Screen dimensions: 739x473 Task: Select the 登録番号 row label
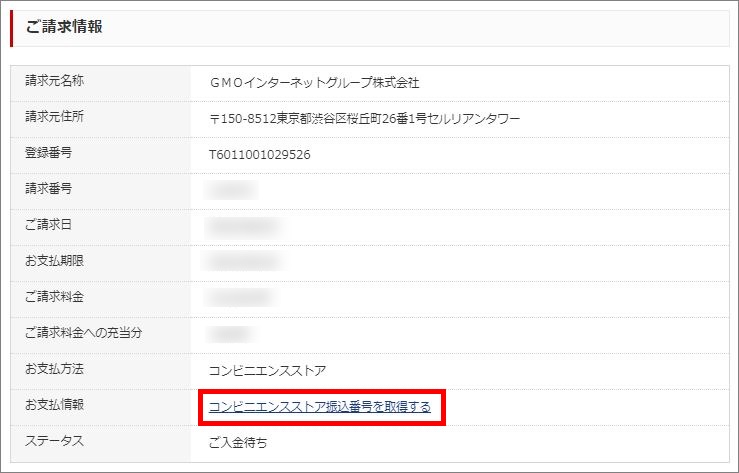pyautogui.click(x=48, y=153)
